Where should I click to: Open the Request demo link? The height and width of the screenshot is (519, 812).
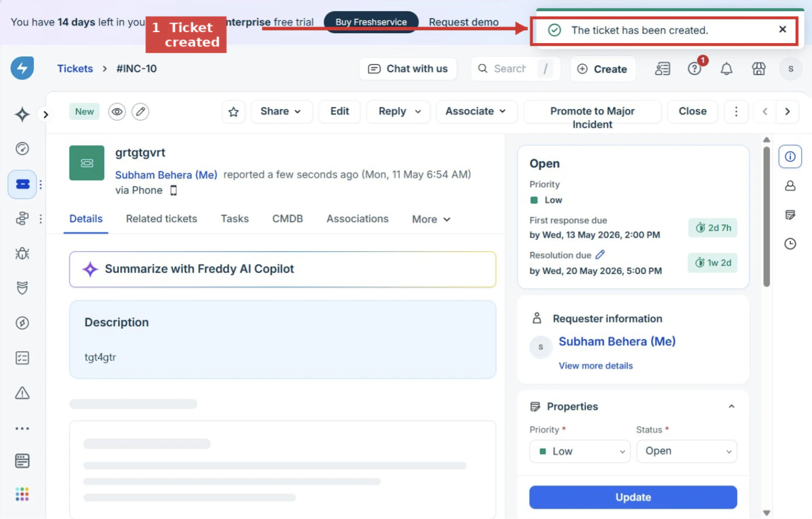click(x=463, y=22)
